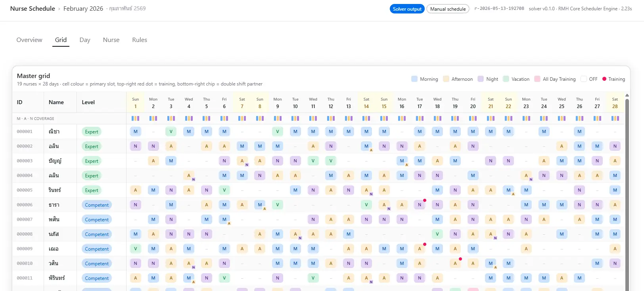Switch to Manual schedule view

click(448, 9)
